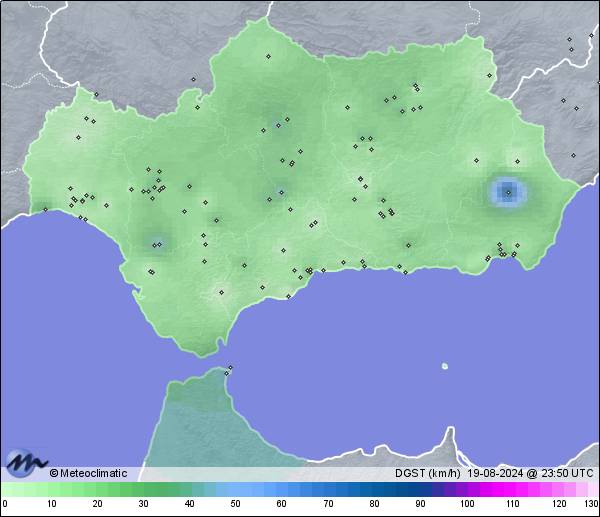Click the northernmost station marker in Andalusia
This screenshot has height=517, width=600.
268,57
